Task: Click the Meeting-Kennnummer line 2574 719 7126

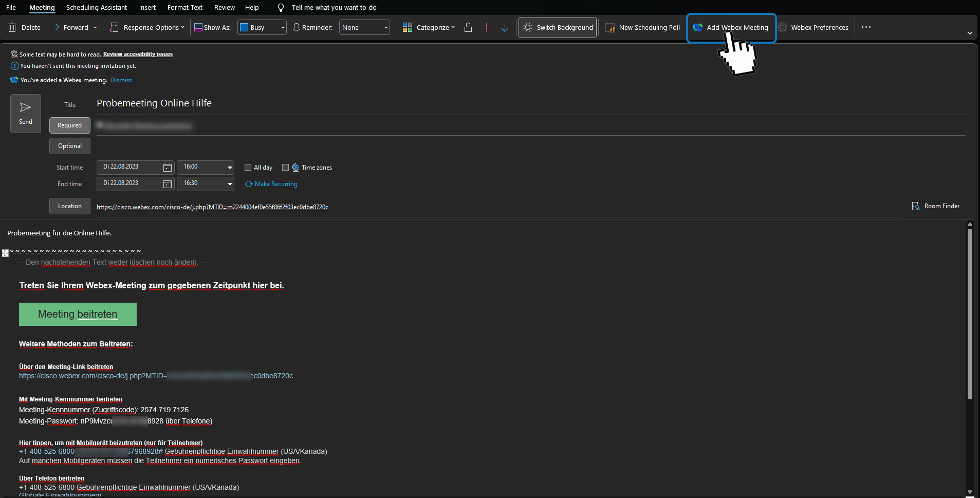Action: click(104, 410)
